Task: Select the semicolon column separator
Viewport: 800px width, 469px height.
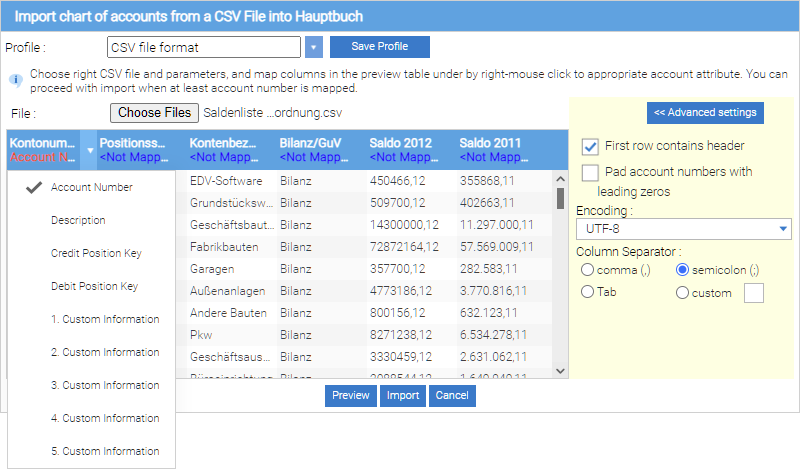Action: point(683,270)
